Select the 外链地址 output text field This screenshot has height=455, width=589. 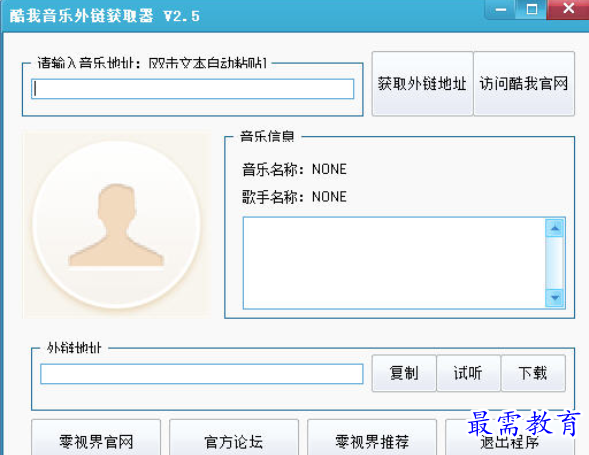click(202, 374)
